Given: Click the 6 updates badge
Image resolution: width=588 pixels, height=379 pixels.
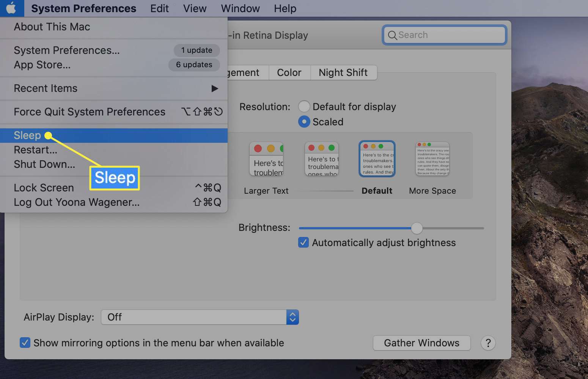Looking at the screenshot, I should click(194, 65).
